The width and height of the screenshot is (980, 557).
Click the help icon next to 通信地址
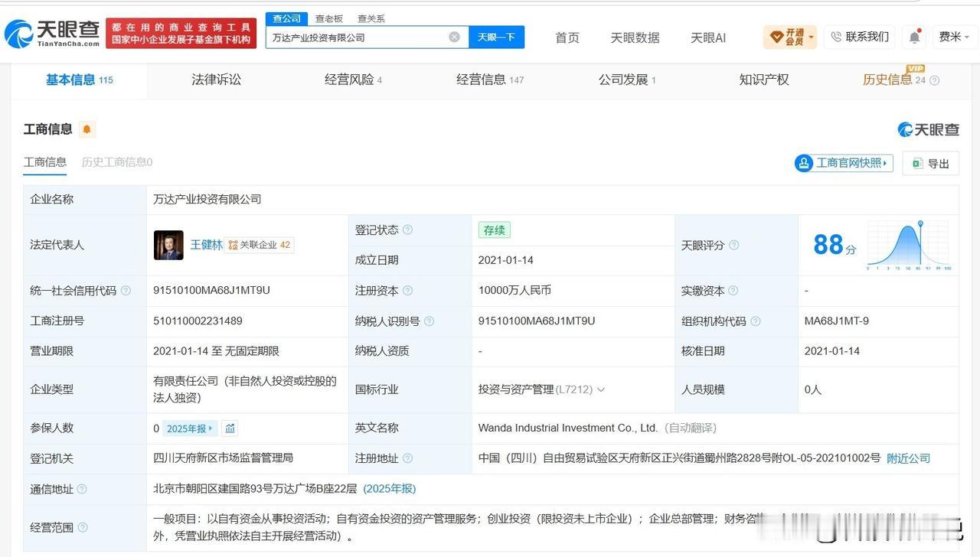[x=82, y=489]
